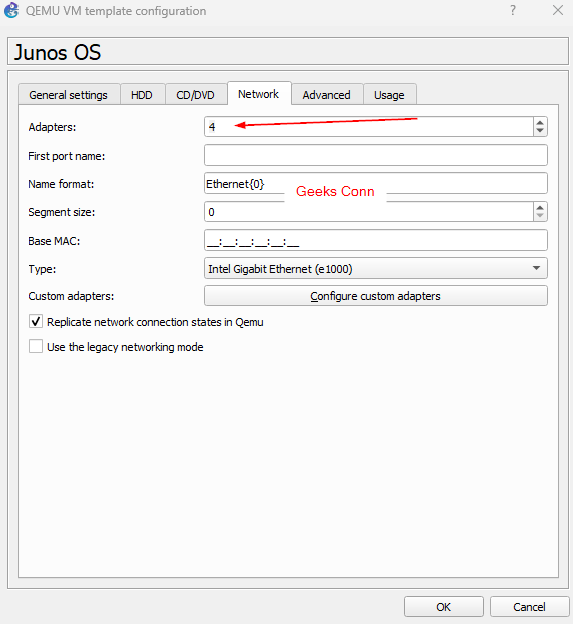Click the GNS3 icon in title bar
Image resolution: width=573 pixels, height=624 pixels.
[x=11, y=10]
